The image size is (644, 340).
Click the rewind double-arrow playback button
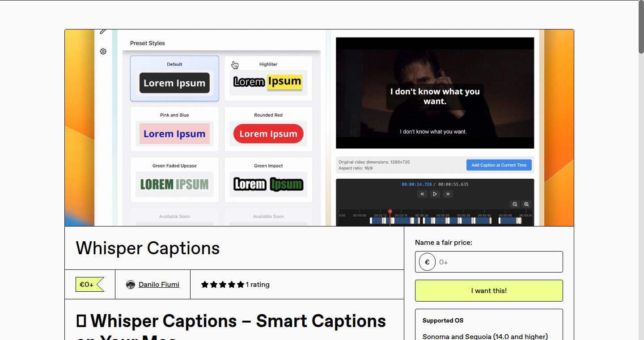[x=422, y=194]
